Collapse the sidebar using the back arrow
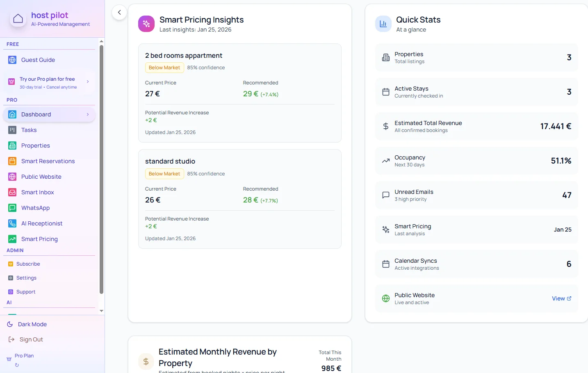588x373 pixels. [119, 12]
